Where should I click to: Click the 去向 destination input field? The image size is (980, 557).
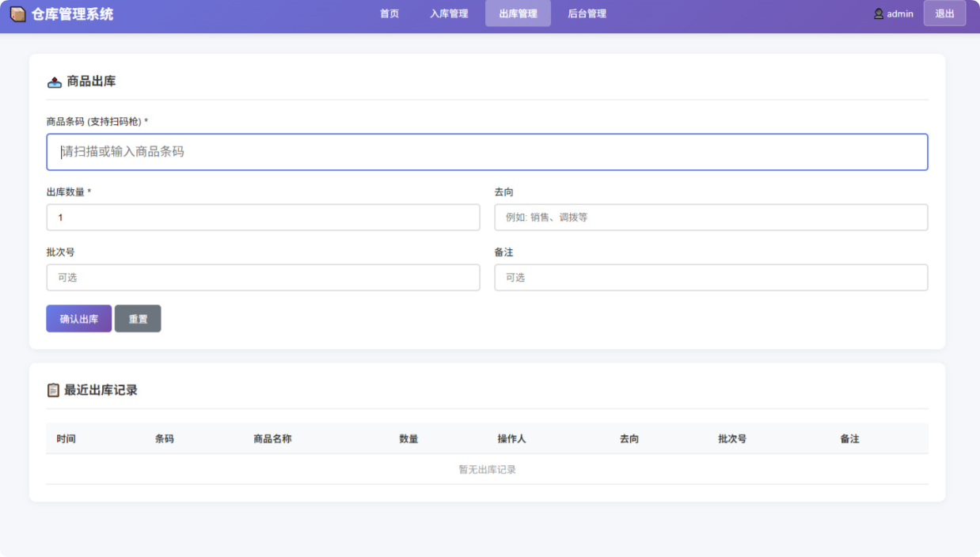[x=711, y=218]
